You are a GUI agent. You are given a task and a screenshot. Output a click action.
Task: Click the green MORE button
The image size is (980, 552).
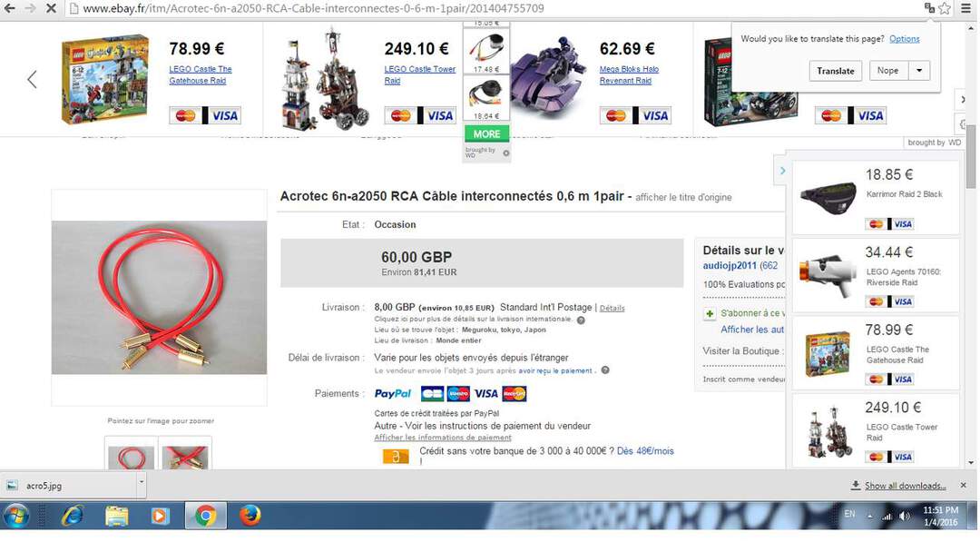(x=487, y=133)
